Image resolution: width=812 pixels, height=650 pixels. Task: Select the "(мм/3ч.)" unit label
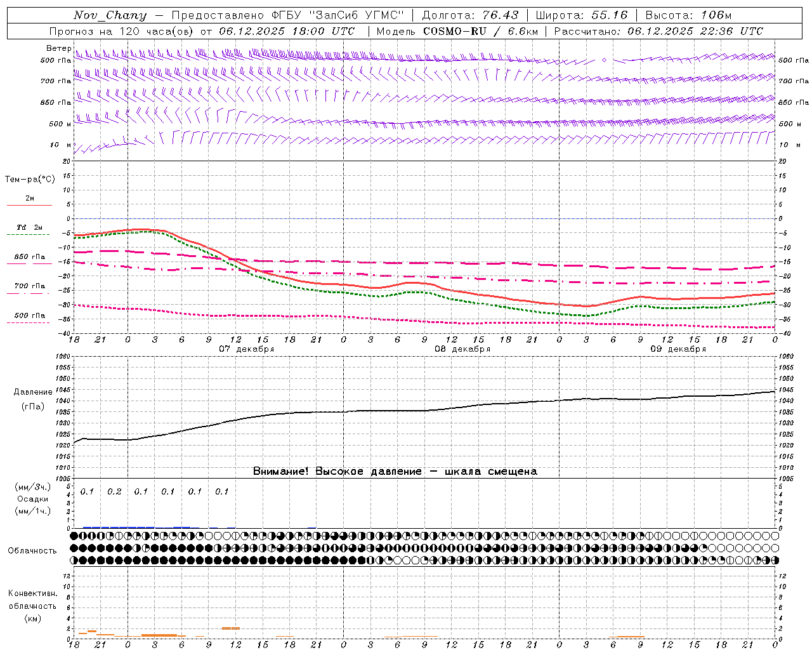coord(32,487)
